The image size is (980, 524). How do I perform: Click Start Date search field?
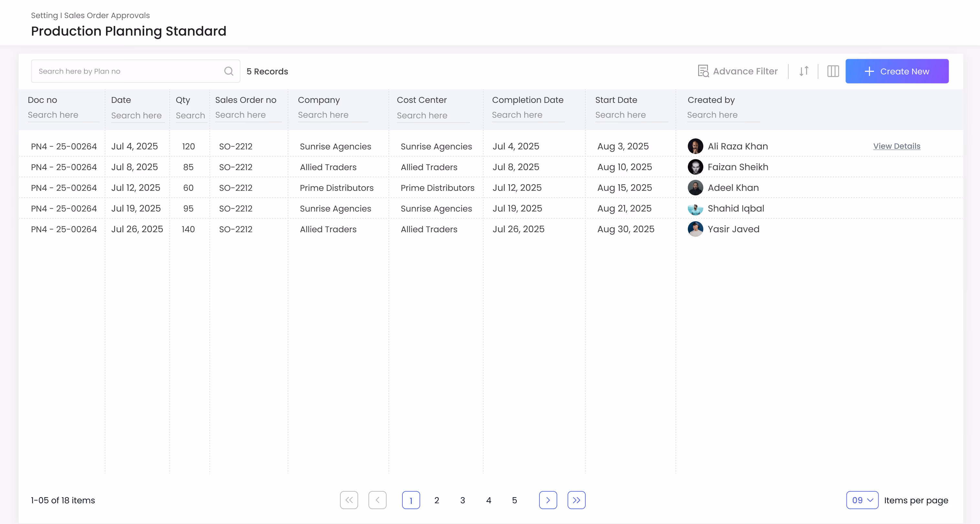click(x=632, y=115)
